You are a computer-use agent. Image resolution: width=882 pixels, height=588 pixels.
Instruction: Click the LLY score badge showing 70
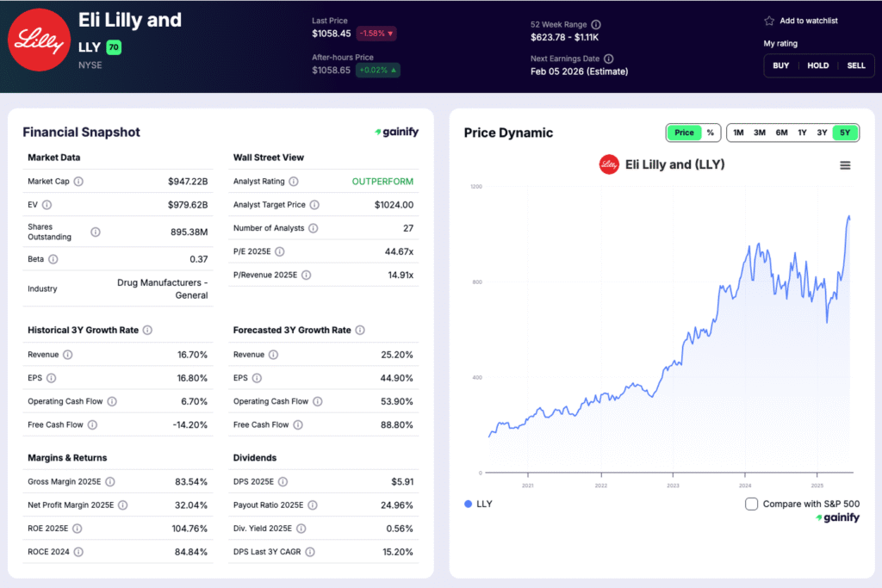115,48
